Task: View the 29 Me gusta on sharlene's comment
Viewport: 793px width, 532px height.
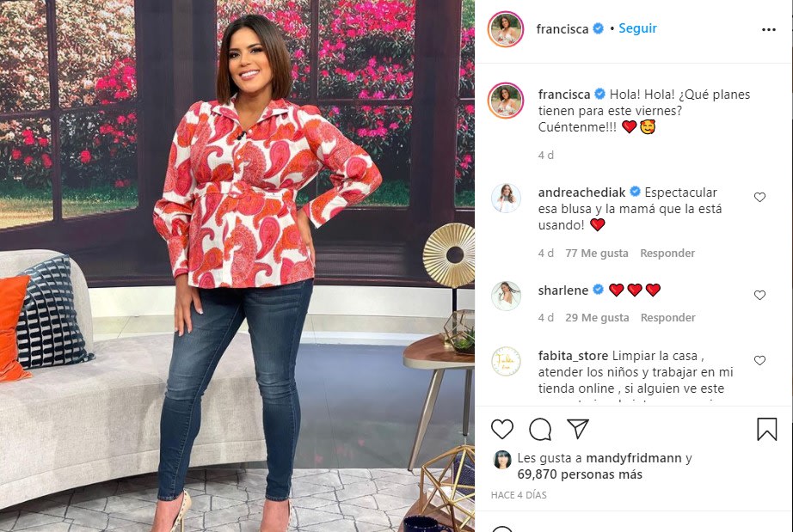Action: (597, 318)
